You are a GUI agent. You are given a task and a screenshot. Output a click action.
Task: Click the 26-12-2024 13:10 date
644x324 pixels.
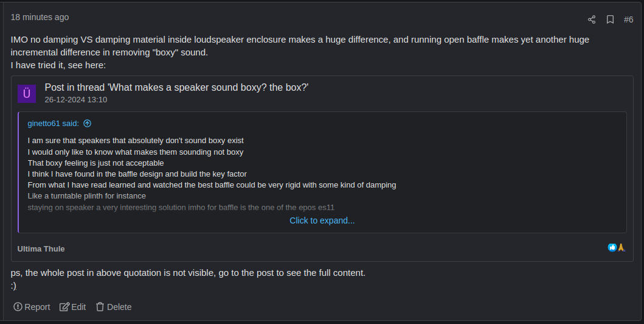pyautogui.click(x=76, y=99)
